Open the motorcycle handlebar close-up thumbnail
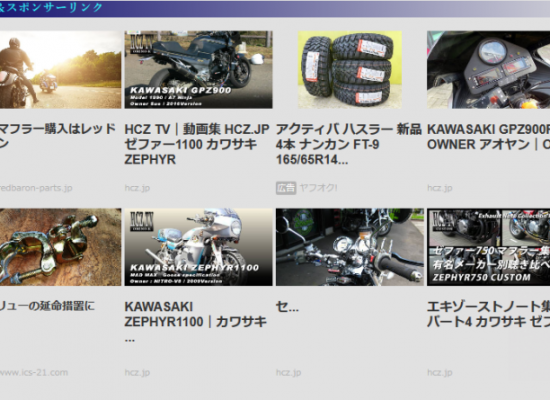The height and width of the screenshot is (400, 550). click(350, 247)
